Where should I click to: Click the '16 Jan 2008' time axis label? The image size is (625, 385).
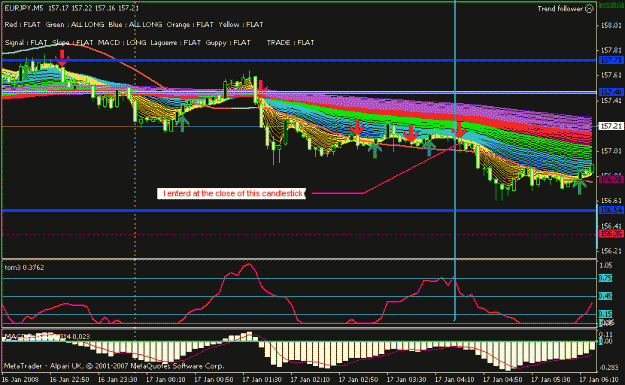tap(20, 379)
